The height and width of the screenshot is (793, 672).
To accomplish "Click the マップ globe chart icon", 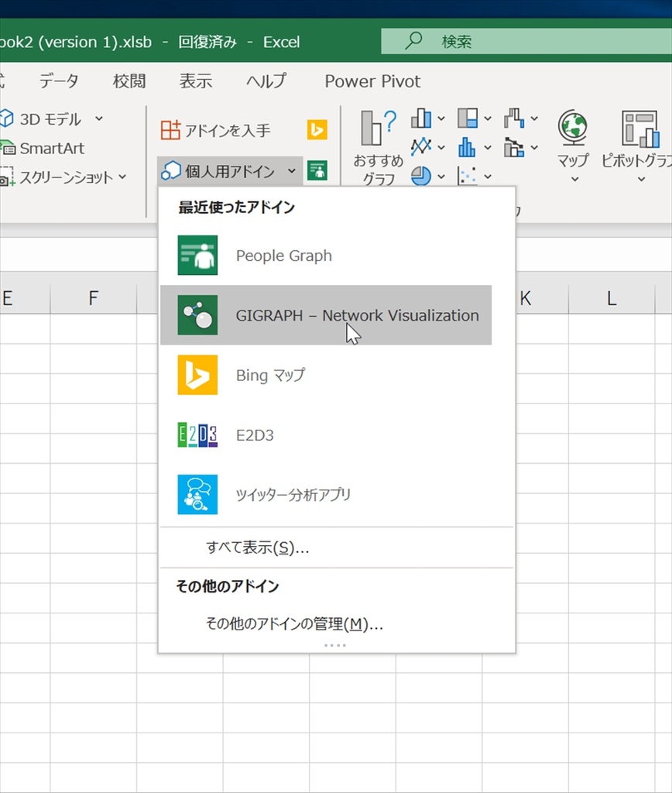I will (x=573, y=129).
